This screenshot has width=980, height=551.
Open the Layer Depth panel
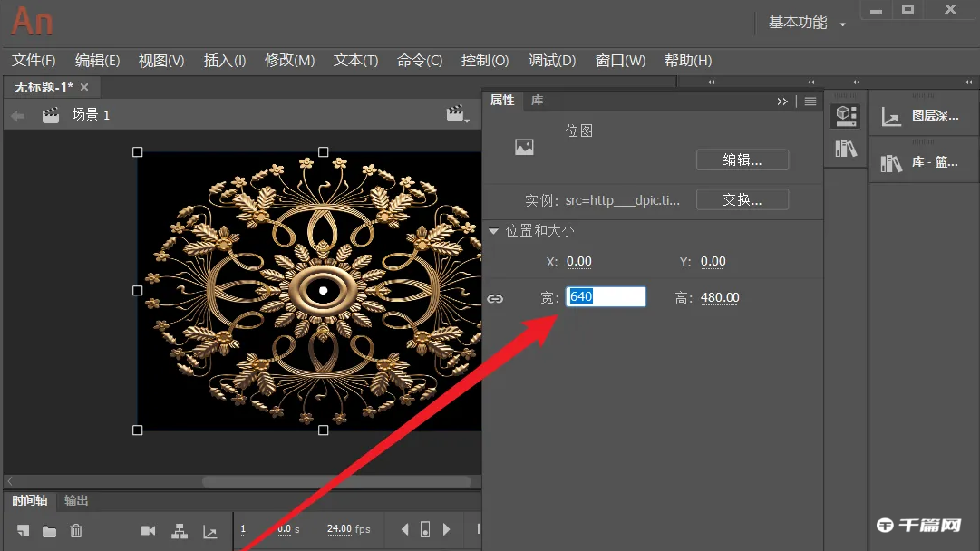pos(924,115)
